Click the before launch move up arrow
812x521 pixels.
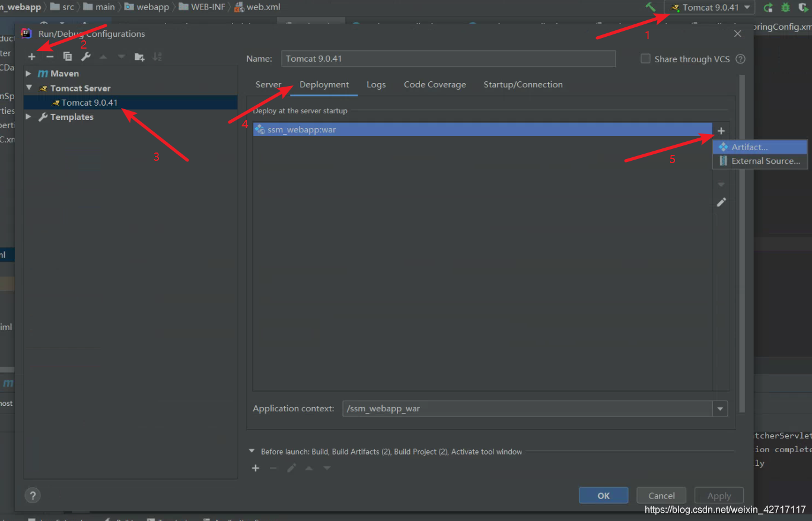tap(309, 468)
